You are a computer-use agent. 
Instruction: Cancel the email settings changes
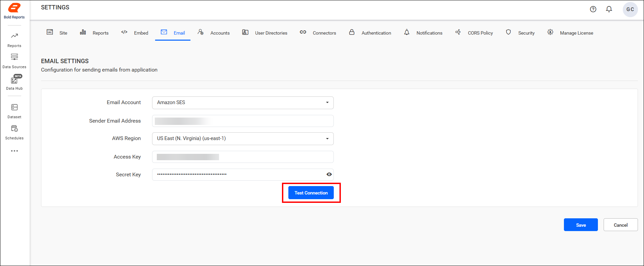pyautogui.click(x=620, y=225)
